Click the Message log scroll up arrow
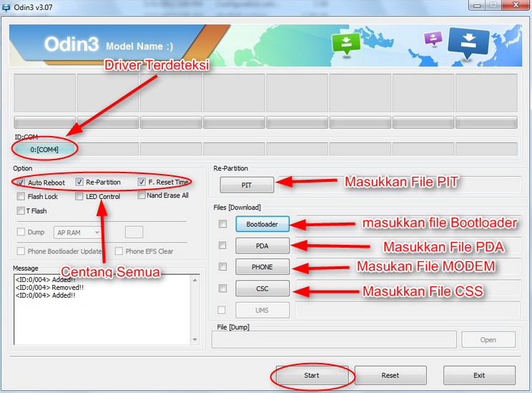Screen dimensions: 532x393 [x=195, y=280]
